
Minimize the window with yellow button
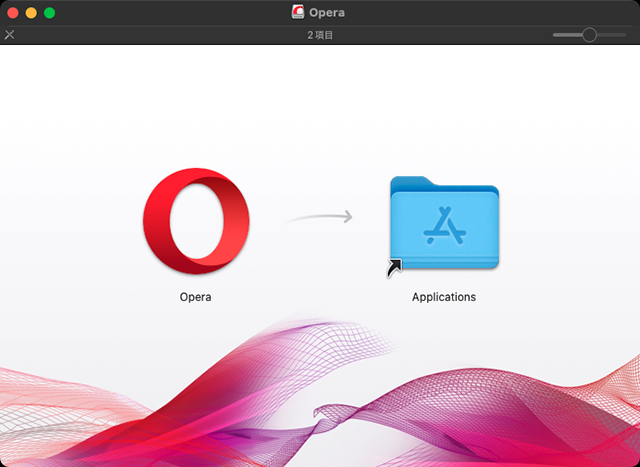[x=31, y=13]
